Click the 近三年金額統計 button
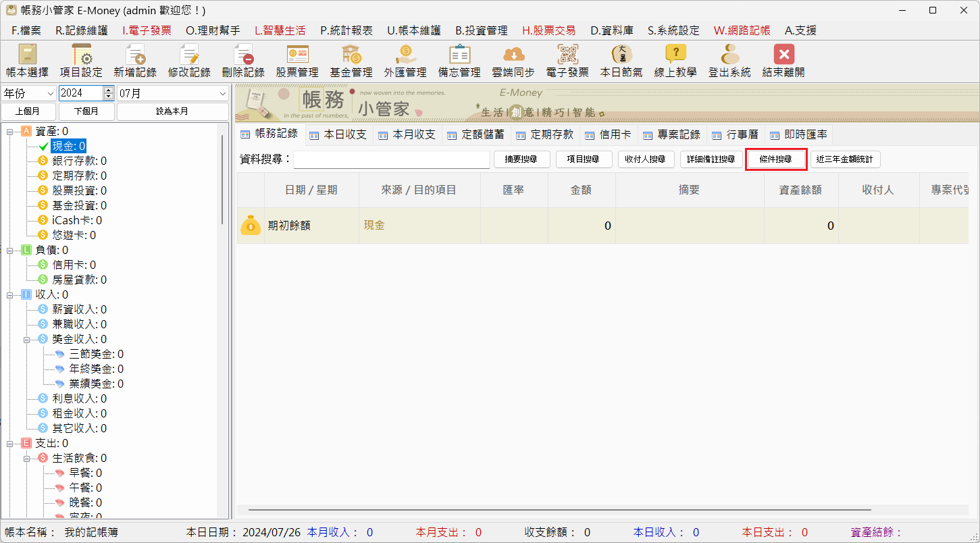 (845, 159)
